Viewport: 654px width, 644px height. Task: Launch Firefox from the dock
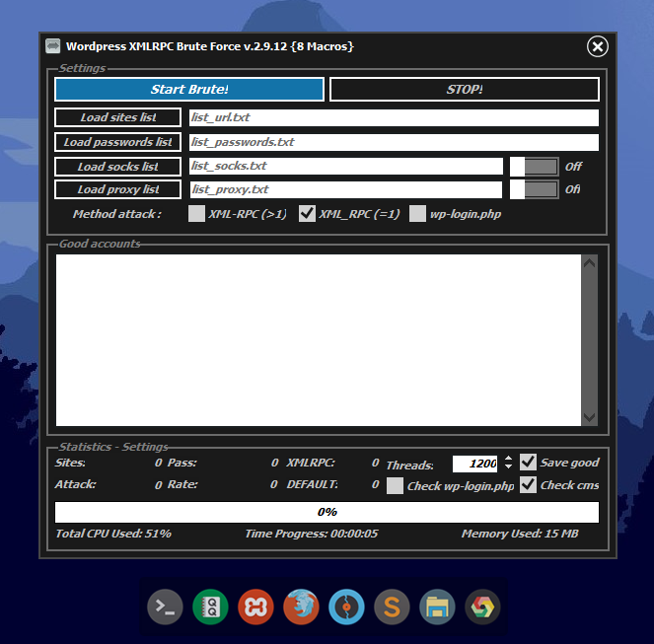click(x=301, y=607)
